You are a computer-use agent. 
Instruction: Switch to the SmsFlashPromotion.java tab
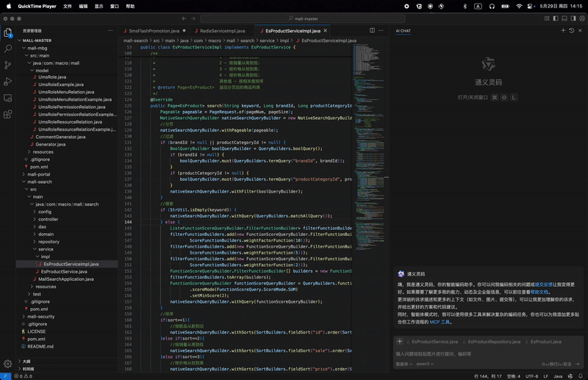(x=154, y=31)
